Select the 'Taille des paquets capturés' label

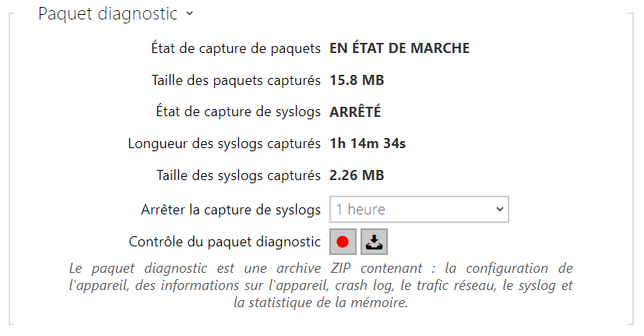click(236, 80)
